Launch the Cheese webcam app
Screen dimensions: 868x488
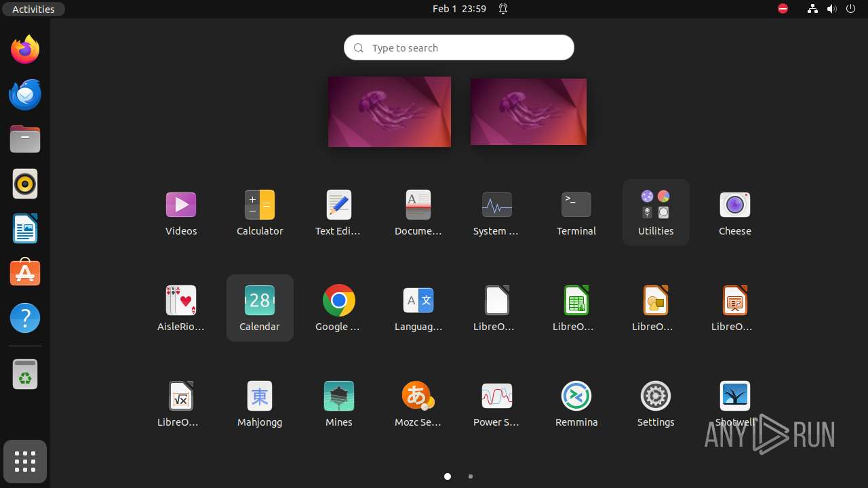(x=735, y=213)
